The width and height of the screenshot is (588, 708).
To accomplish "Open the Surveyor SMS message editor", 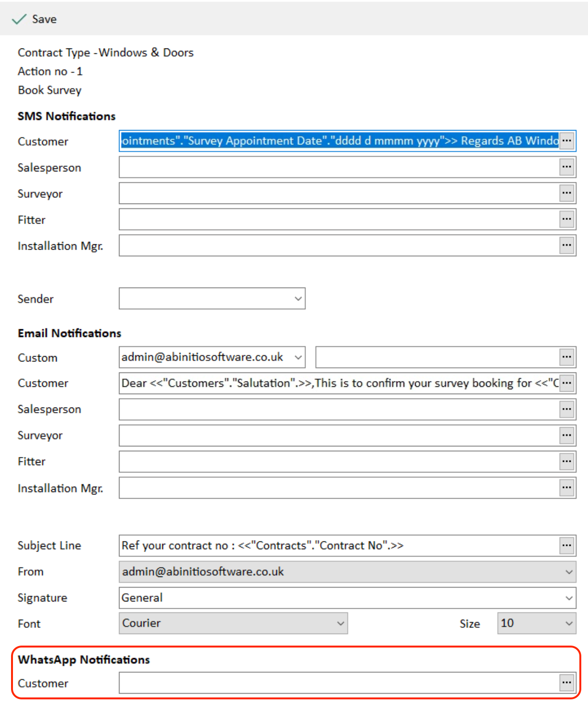I will click(x=566, y=193).
